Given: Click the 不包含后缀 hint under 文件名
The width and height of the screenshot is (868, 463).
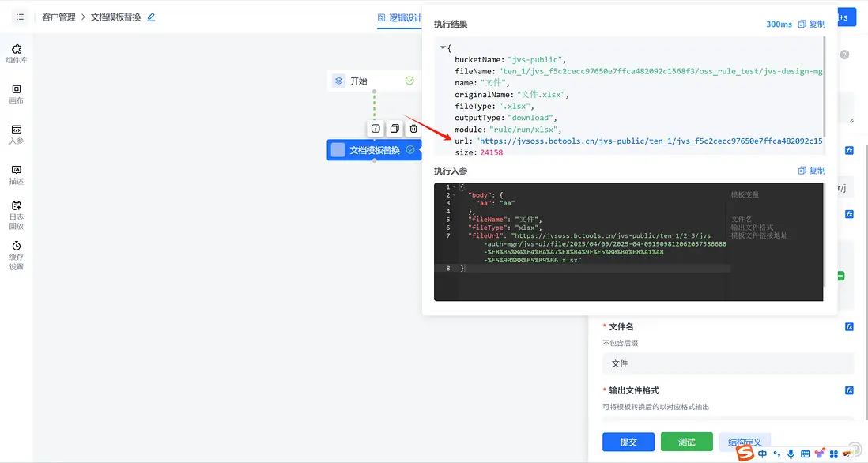Looking at the screenshot, I should (x=621, y=343).
